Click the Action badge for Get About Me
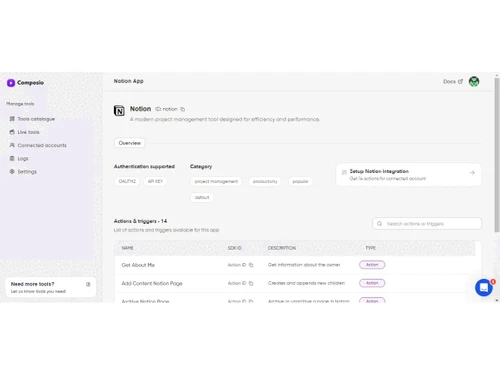Screen dimensions: 500x375 tap(372, 265)
